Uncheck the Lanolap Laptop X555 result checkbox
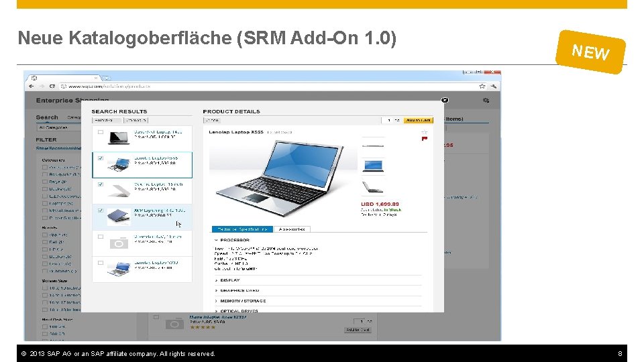The width and height of the screenshot is (644, 362). (x=101, y=158)
